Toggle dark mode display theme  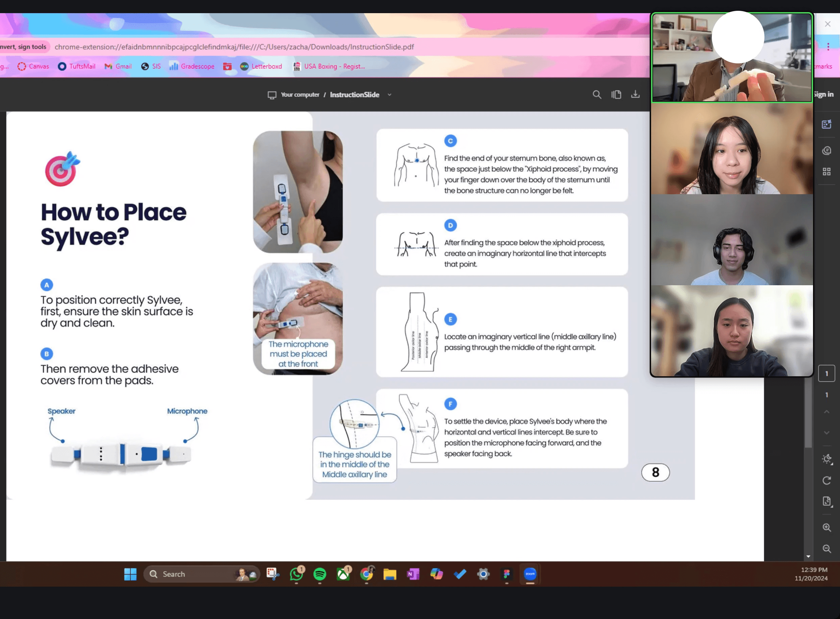pyautogui.click(x=827, y=459)
